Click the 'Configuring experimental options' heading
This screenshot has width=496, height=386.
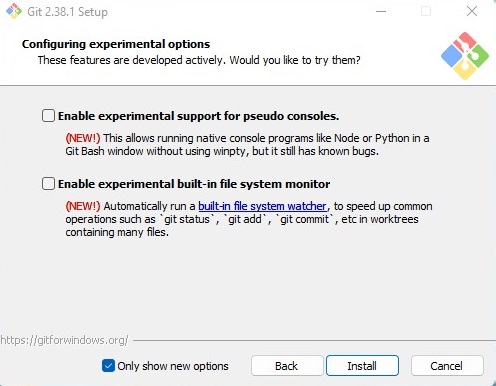pos(116,44)
